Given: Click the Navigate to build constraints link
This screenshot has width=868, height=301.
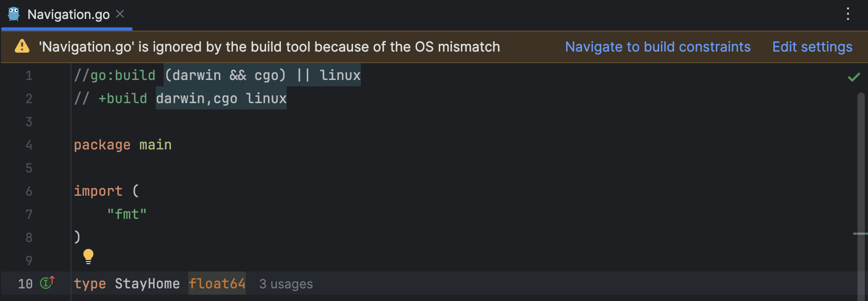Looking at the screenshot, I should [658, 47].
